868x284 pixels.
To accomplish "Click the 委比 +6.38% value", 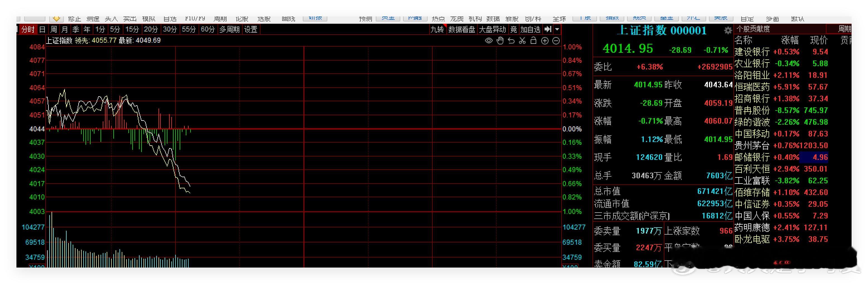I will (x=649, y=67).
